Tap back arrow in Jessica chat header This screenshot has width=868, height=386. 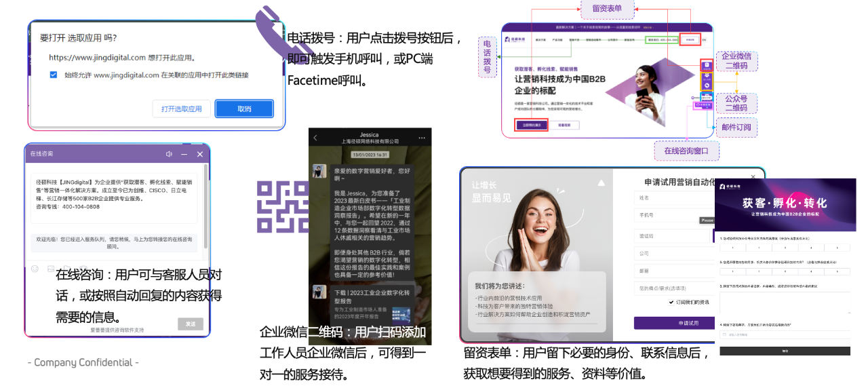[x=315, y=138]
